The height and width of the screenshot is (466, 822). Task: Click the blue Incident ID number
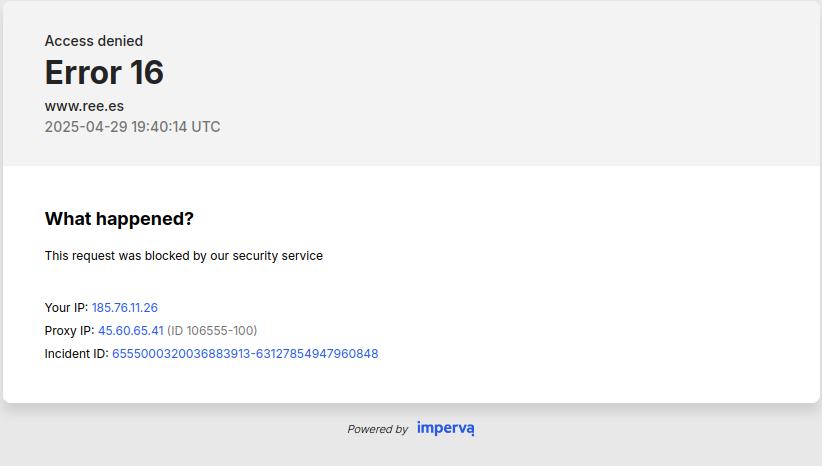(x=245, y=354)
